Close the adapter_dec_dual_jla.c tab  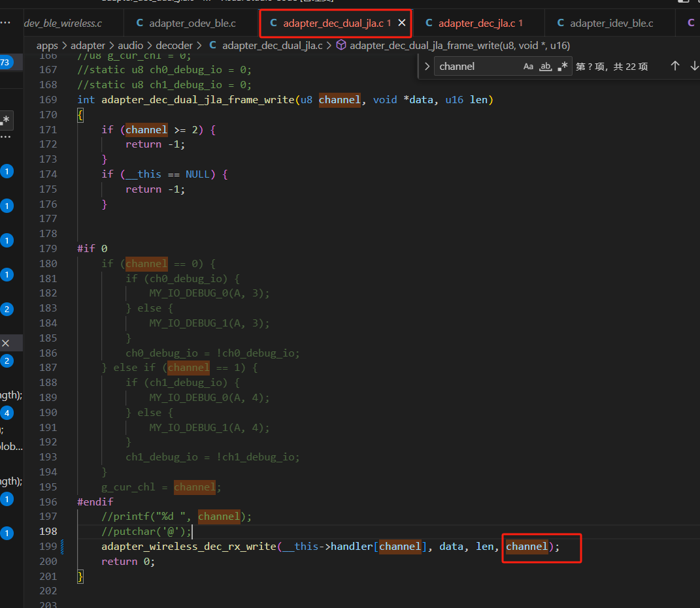pos(402,23)
